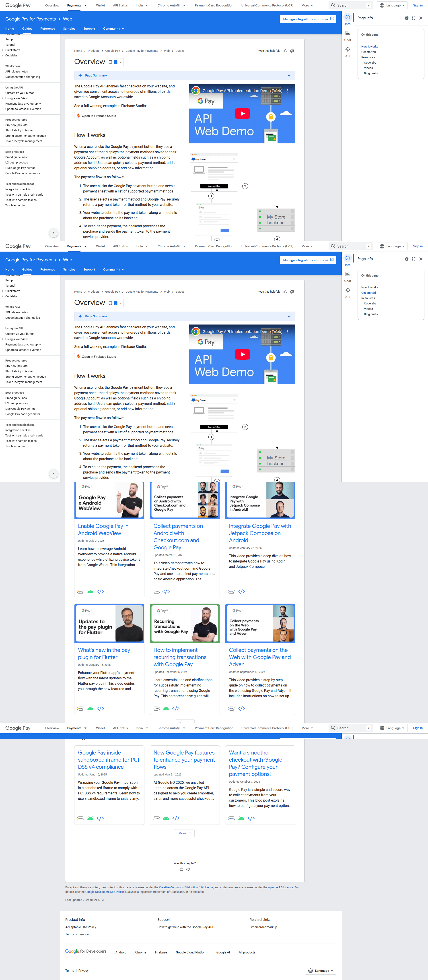Click code icon on Flutter plugin card

[x=100, y=708]
